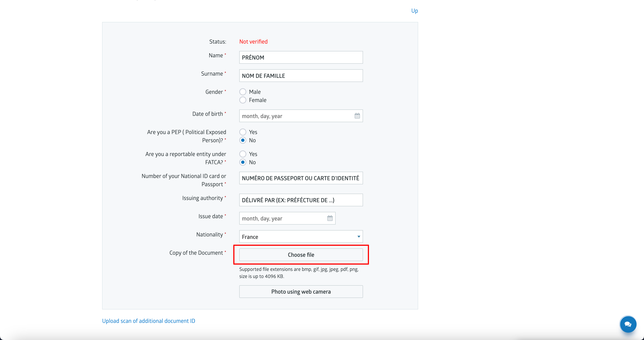Focus the Date of birth input
Screen dimensions: 644x340
(301, 116)
